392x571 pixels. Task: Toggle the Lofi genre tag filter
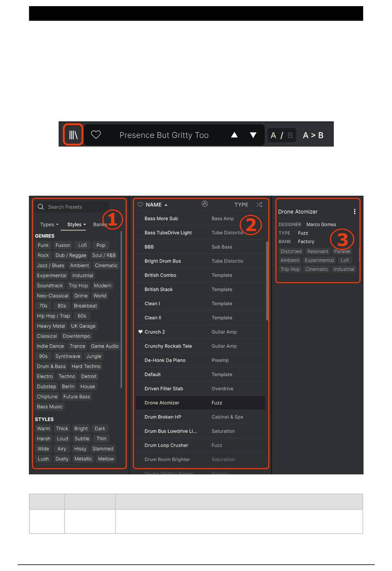tap(83, 245)
